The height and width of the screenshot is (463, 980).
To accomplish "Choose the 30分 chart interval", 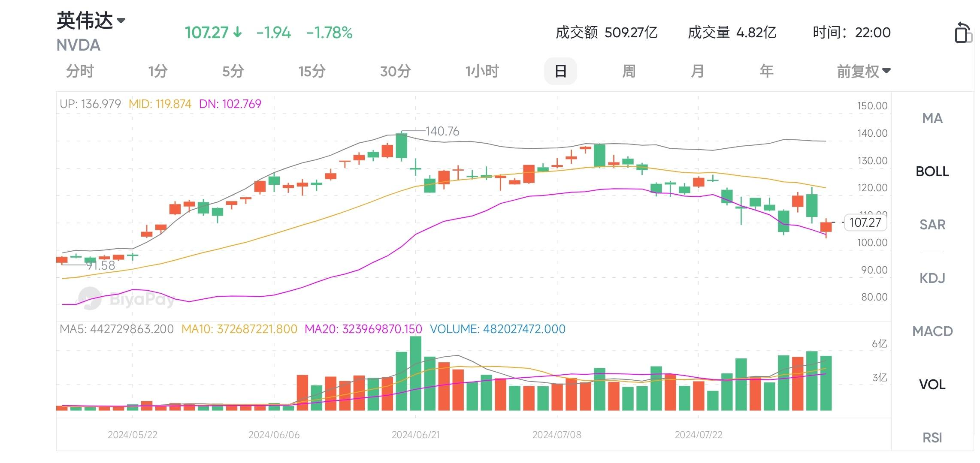I will pos(396,71).
